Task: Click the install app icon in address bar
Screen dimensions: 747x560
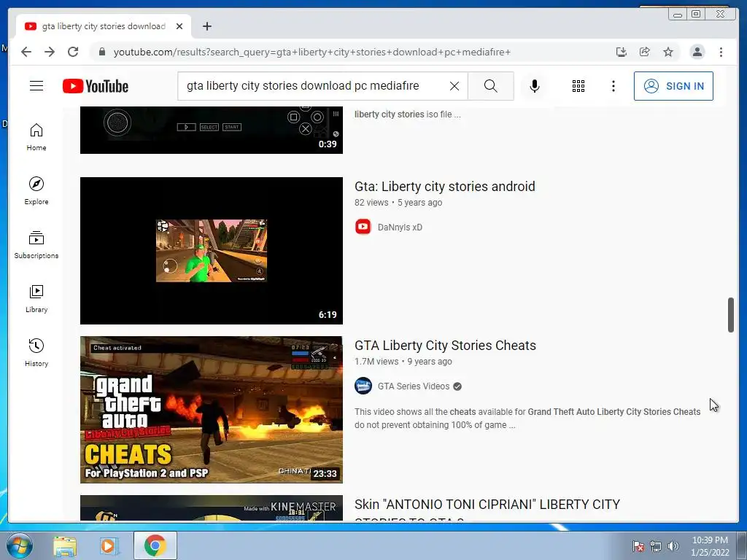Action: click(x=622, y=52)
